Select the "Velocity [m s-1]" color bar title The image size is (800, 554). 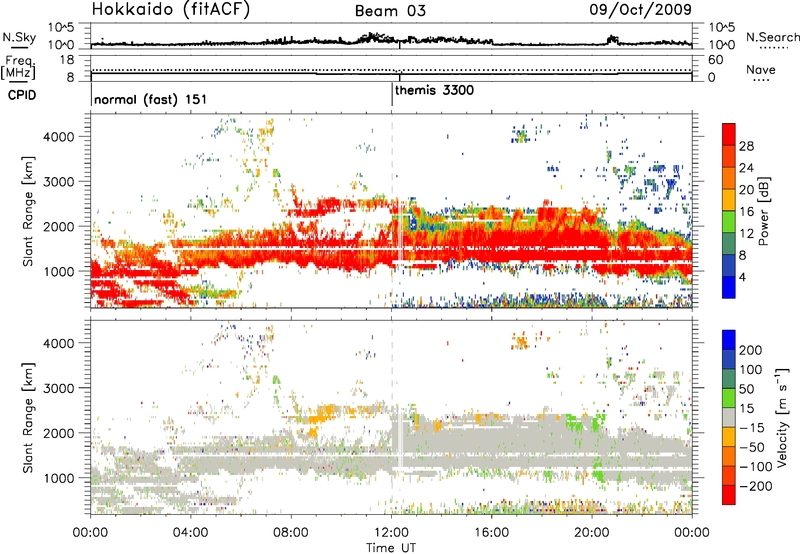click(782, 417)
